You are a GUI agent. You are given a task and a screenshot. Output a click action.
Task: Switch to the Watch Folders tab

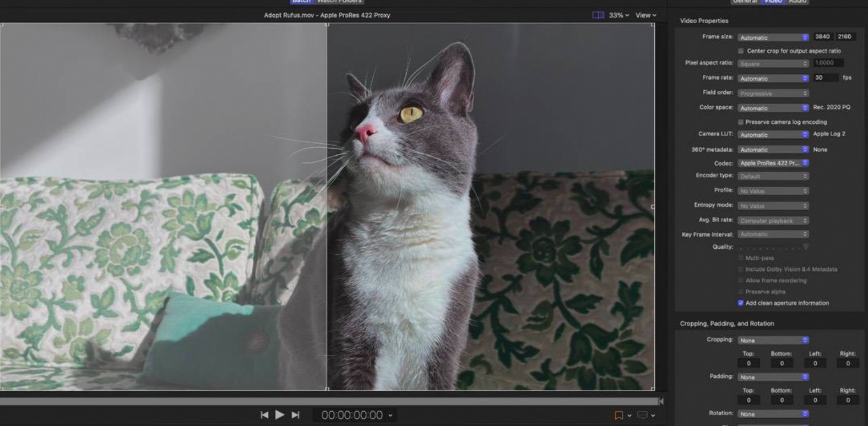339,2
